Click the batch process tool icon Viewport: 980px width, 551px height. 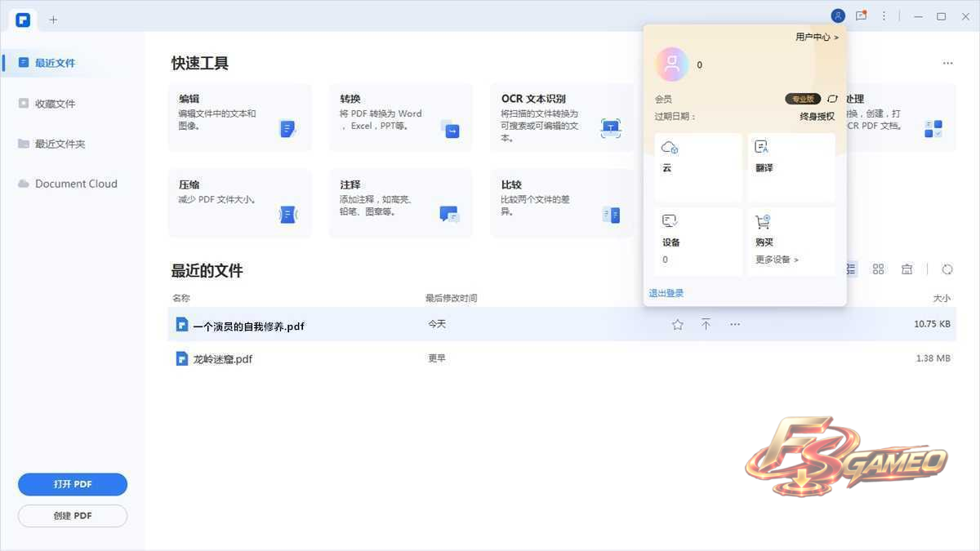point(933,129)
